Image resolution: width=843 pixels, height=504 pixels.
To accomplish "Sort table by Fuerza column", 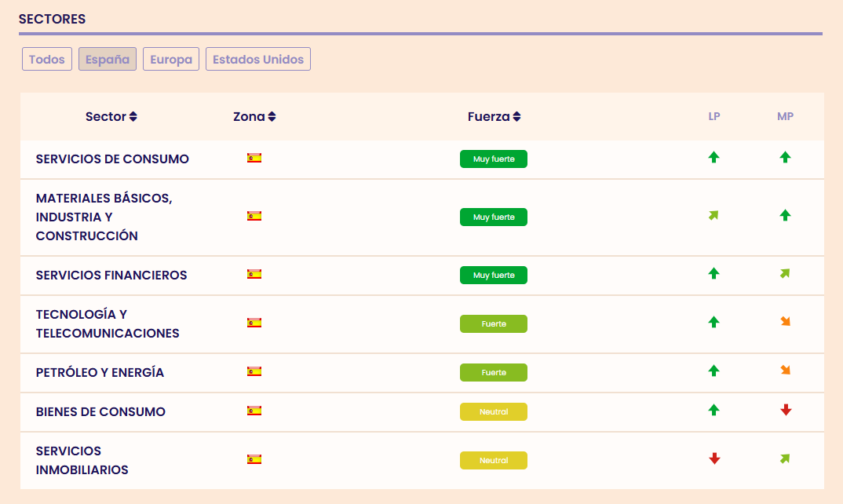I will pyautogui.click(x=494, y=117).
